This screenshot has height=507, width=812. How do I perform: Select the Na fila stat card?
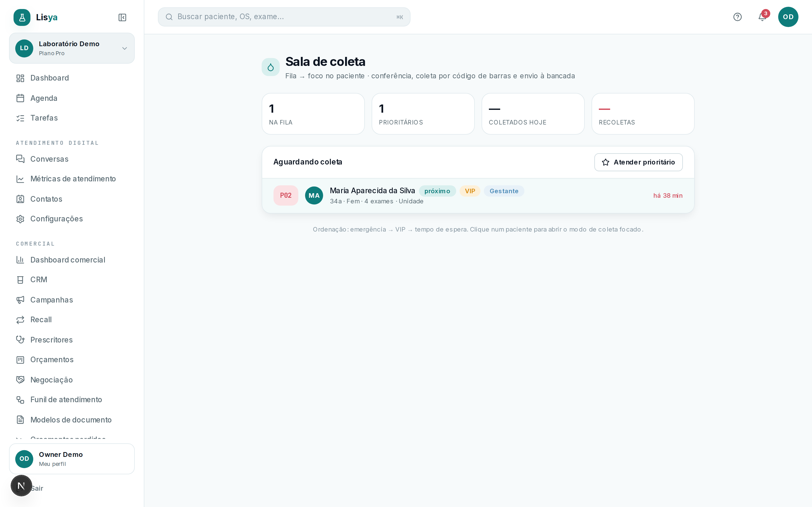[x=313, y=114]
